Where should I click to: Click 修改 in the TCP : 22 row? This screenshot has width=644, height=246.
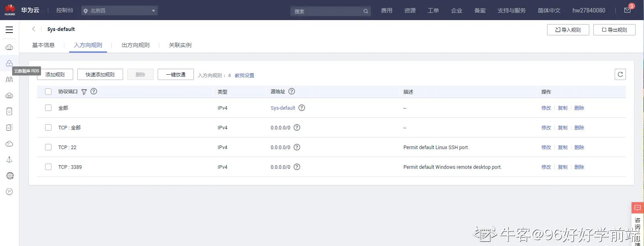pos(546,148)
